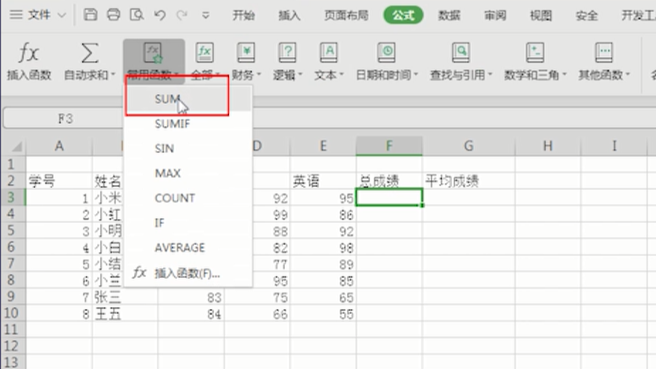Screen dimensions: 656x369
Task: Click the cell containing 张三
Action: point(125,297)
